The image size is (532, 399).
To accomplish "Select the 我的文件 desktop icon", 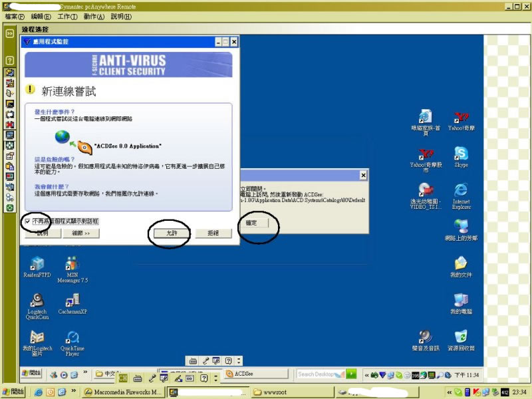I will point(461,267).
